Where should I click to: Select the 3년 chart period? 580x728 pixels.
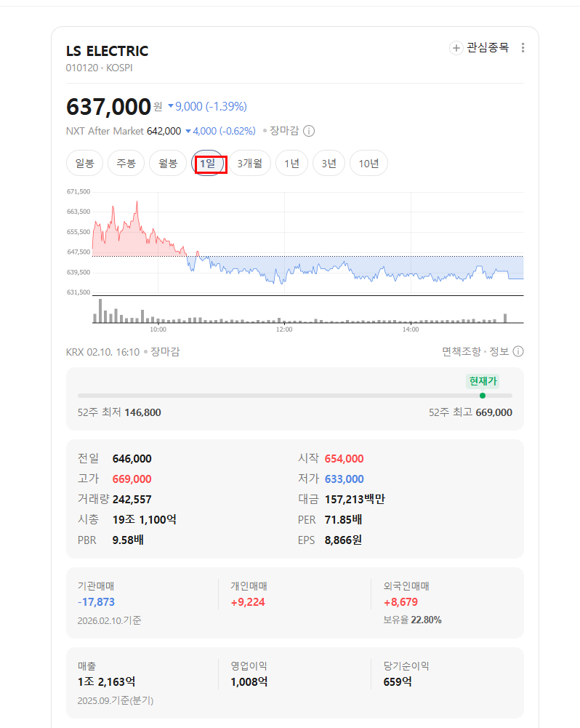tap(329, 164)
